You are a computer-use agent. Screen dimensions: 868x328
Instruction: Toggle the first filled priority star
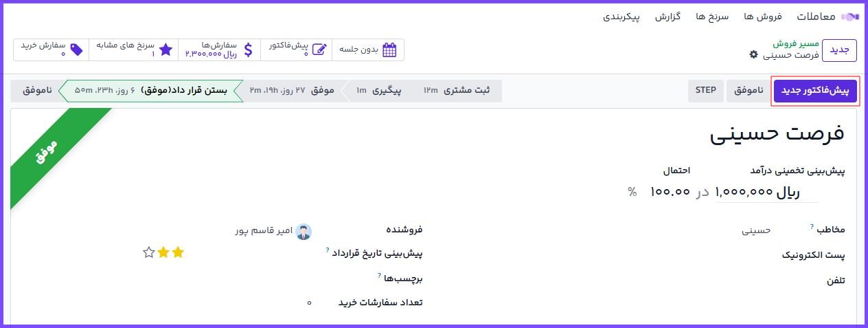click(179, 252)
